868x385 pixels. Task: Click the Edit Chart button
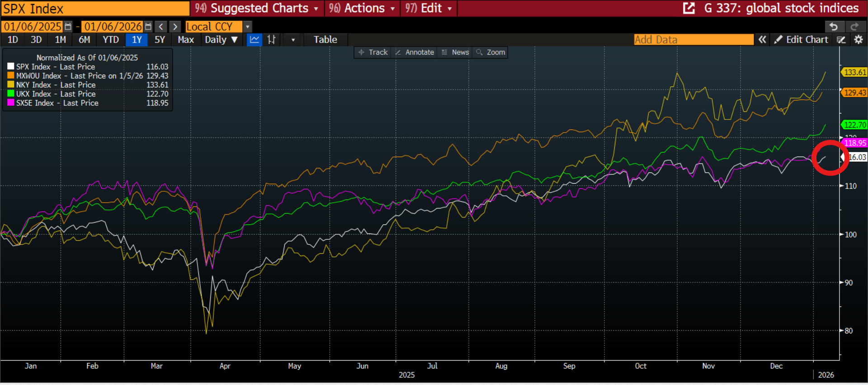(x=801, y=40)
